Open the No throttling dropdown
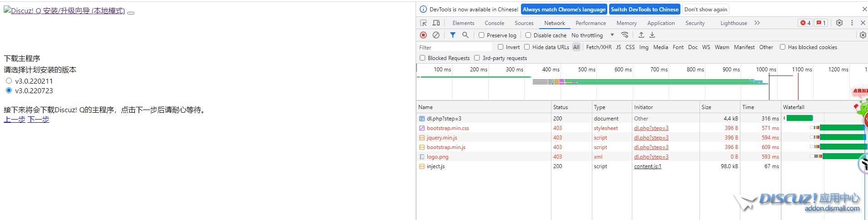Image resolution: width=868 pixels, height=220 pixels. pyautogui.click(x=593, y=35)
